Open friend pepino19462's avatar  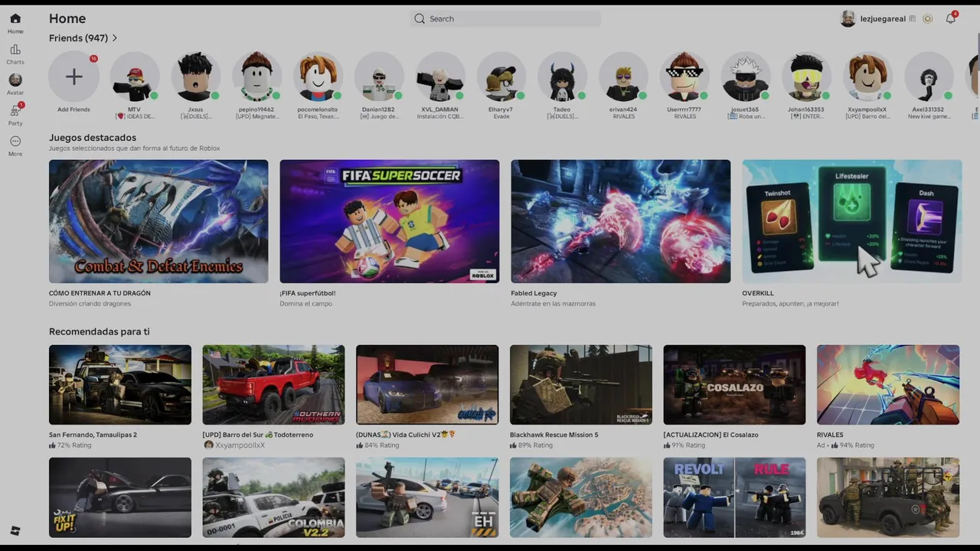click(256, 77)
